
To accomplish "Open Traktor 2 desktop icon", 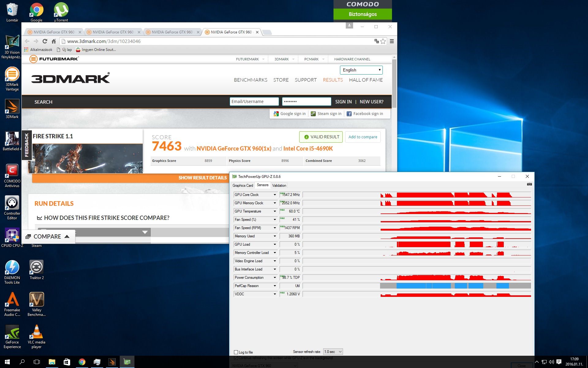I will pos(36,270).
